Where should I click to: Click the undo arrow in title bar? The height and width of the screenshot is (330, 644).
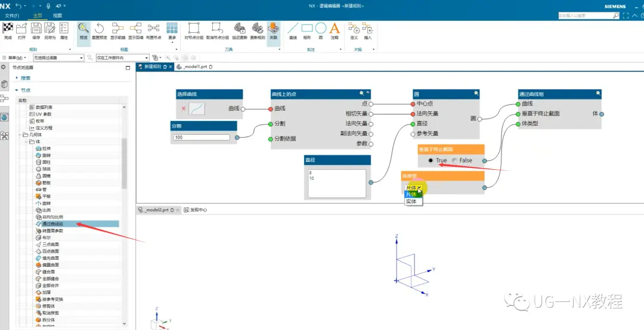(18, 6)
